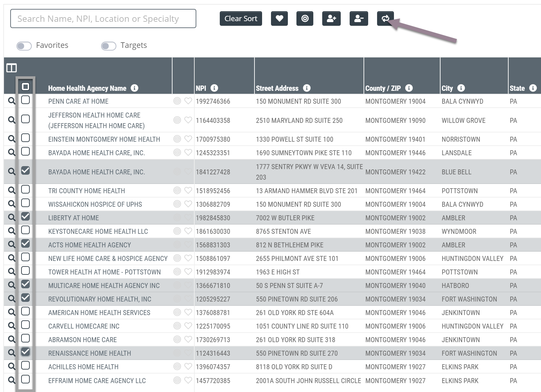Image resolution: width=541 pixels, height=392 pixels.
Task: Click the Keystonecare Home Health LLC name
Action: pyautogui.click(x=98, y=232)
